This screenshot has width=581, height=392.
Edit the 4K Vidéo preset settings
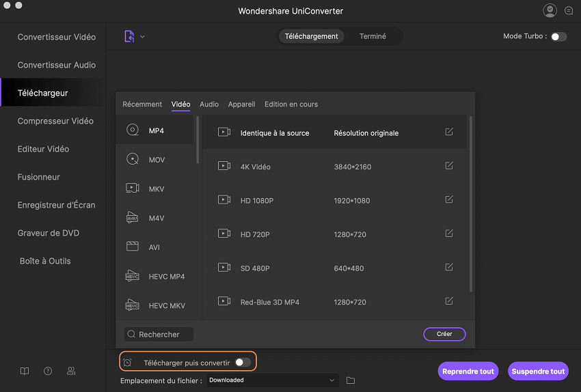click(x=449, y=166)
